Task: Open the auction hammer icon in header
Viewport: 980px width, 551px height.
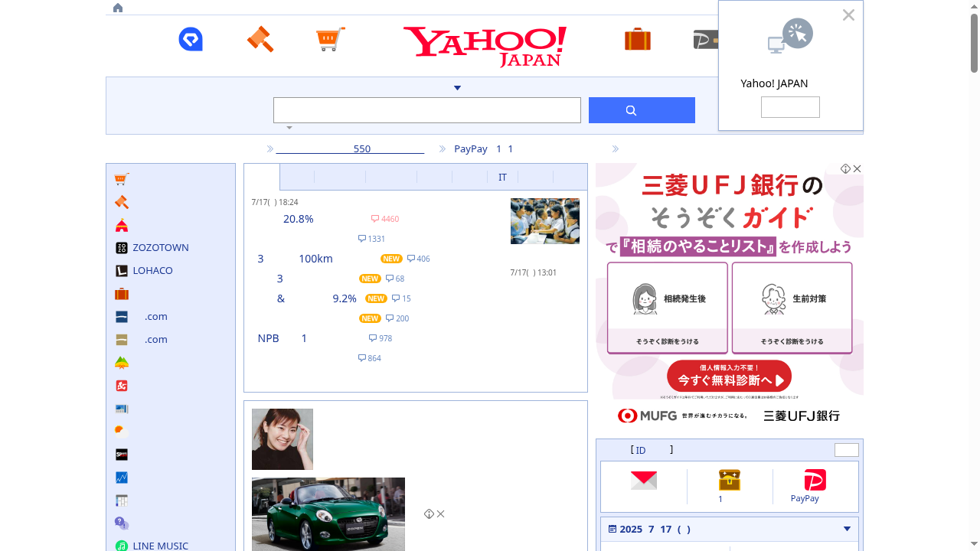Action: tap(260, 39)
